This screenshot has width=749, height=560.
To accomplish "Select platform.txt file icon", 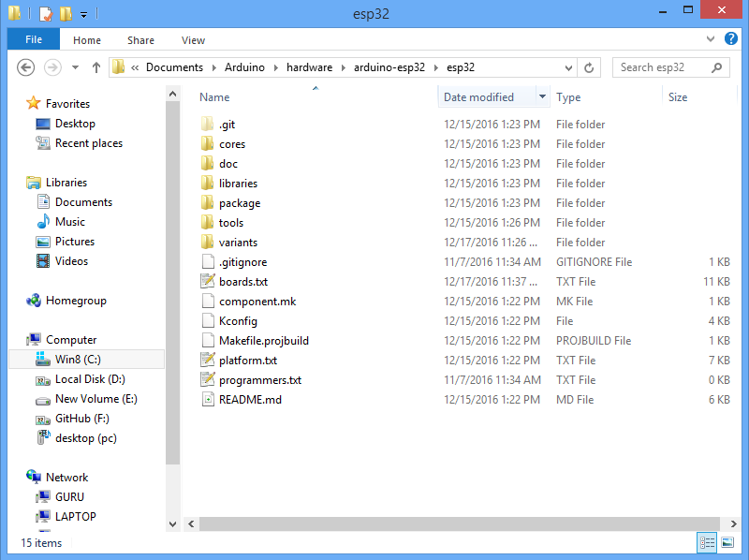I will click(x=207, y=360).
